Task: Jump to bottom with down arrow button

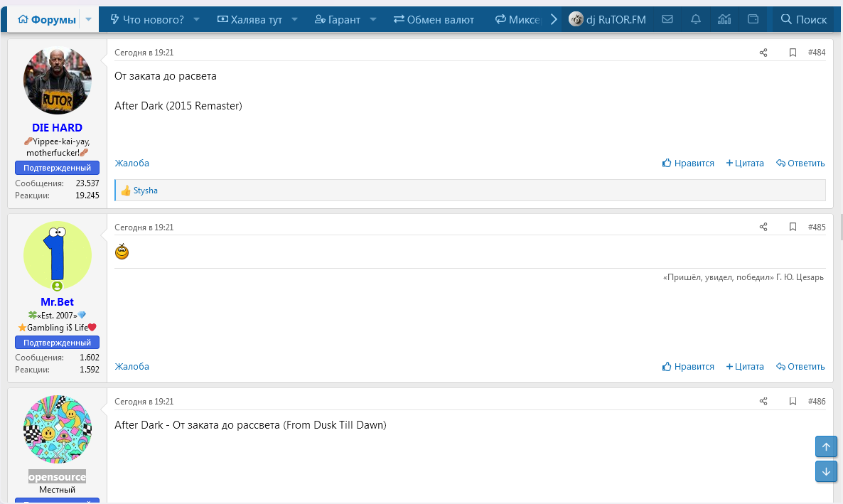Action: tap(826, 471)
